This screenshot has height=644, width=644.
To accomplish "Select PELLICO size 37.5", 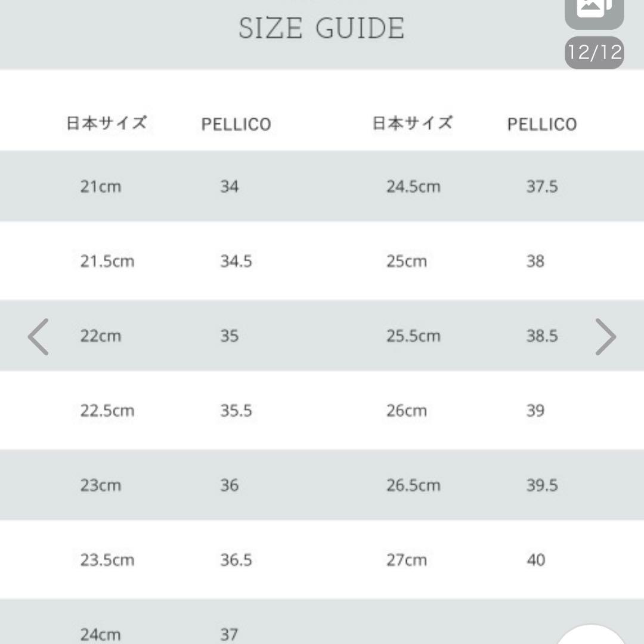I will [541, 187].
